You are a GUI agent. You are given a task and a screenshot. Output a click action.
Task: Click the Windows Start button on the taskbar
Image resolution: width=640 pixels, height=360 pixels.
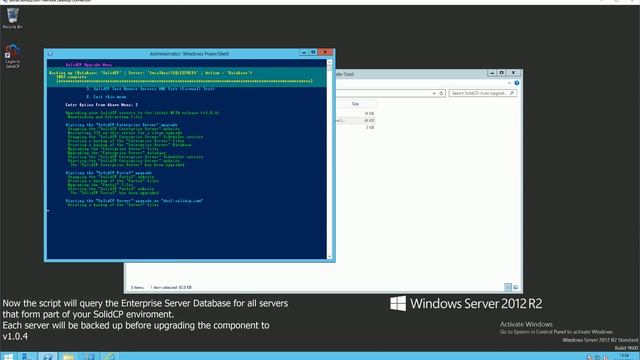tap(8, 356)
